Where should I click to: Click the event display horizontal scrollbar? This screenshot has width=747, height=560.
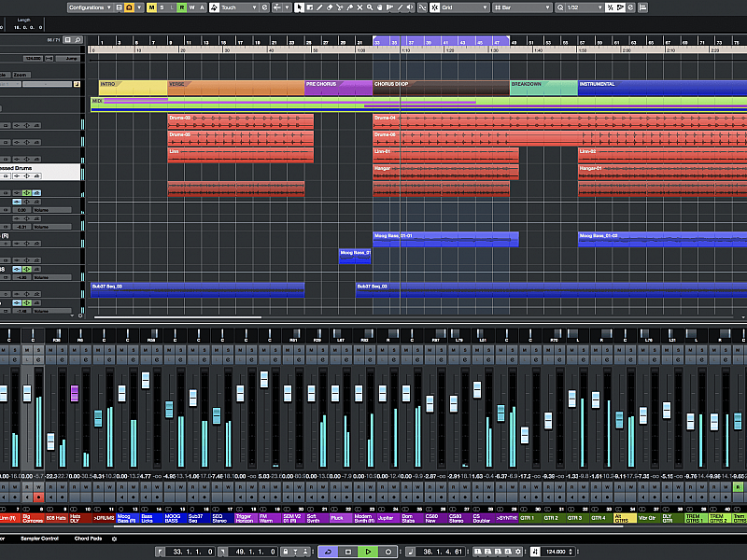coord(177,317)
